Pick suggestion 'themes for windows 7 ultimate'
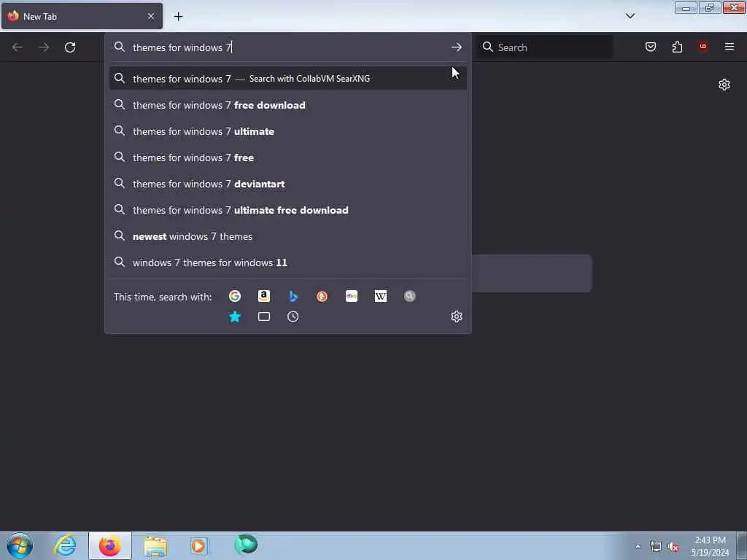 click(x=287, y=131)
